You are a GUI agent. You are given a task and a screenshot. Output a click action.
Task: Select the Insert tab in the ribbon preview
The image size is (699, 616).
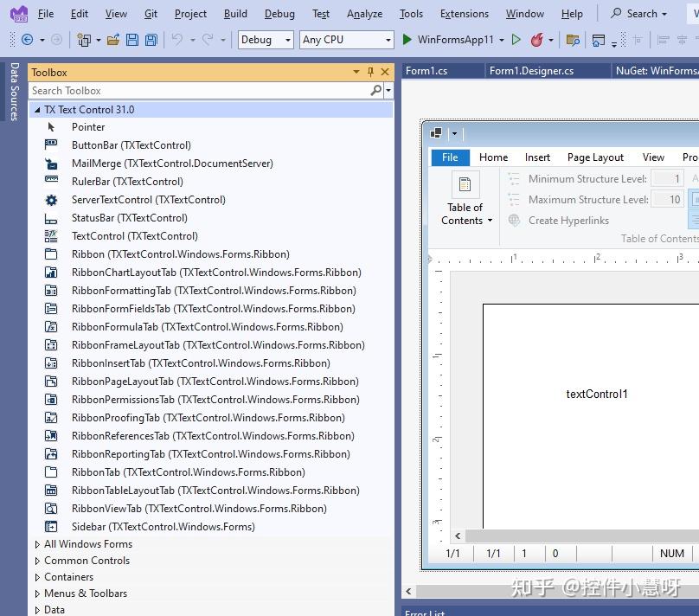tap(537, 157)
